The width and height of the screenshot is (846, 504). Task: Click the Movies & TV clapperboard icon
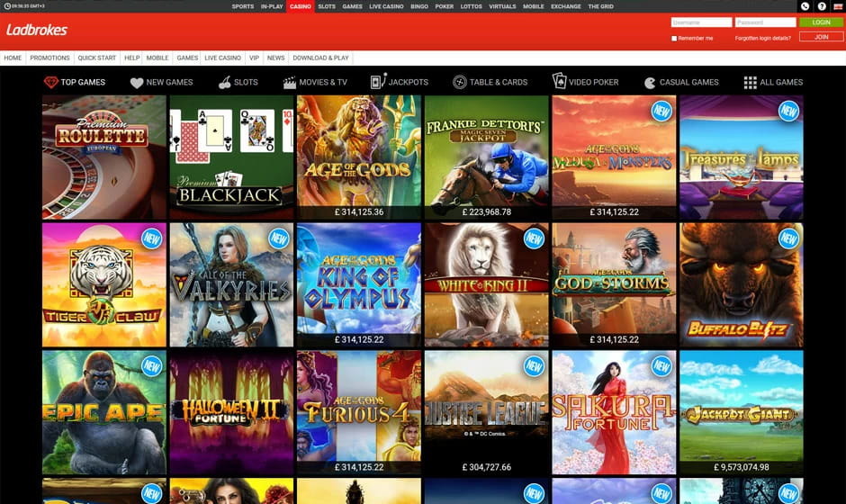(290, 82)
